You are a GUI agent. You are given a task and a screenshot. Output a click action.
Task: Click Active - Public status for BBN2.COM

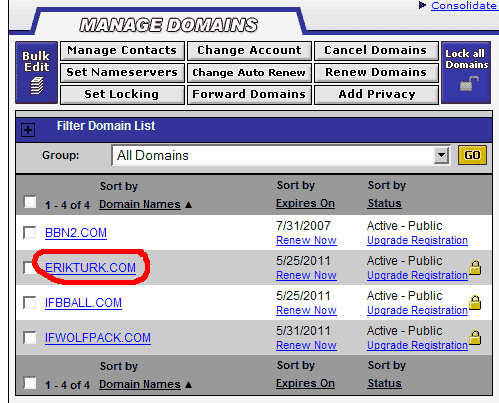405,226
